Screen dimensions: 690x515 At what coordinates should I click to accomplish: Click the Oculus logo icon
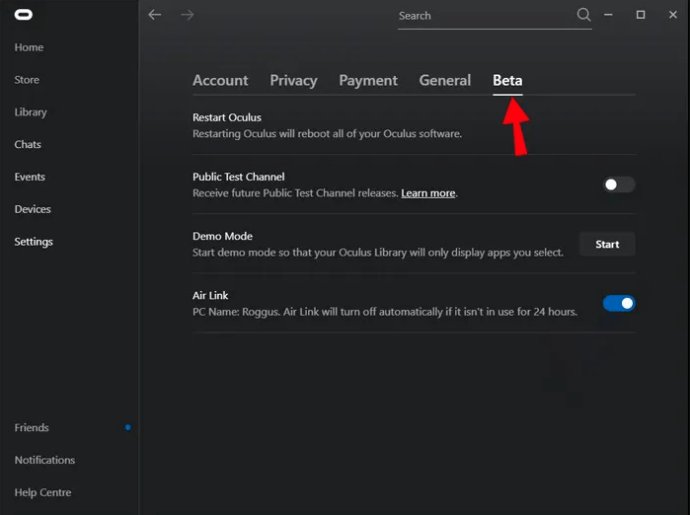coord(23,15)
